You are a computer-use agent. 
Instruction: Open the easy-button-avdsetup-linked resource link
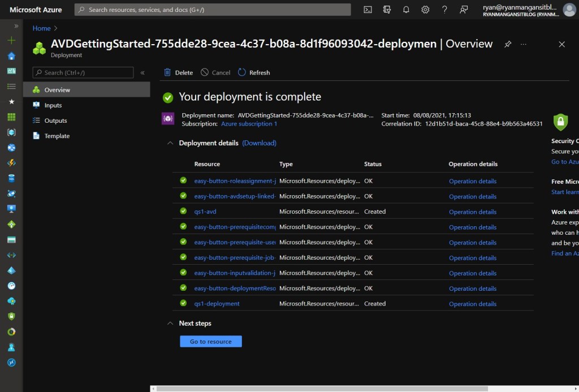235,196
